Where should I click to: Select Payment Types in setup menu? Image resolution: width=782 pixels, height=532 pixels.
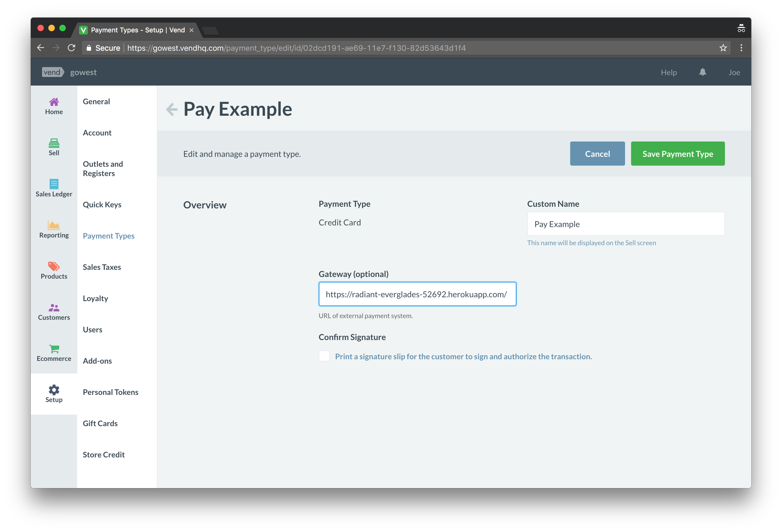click(108, 236)
